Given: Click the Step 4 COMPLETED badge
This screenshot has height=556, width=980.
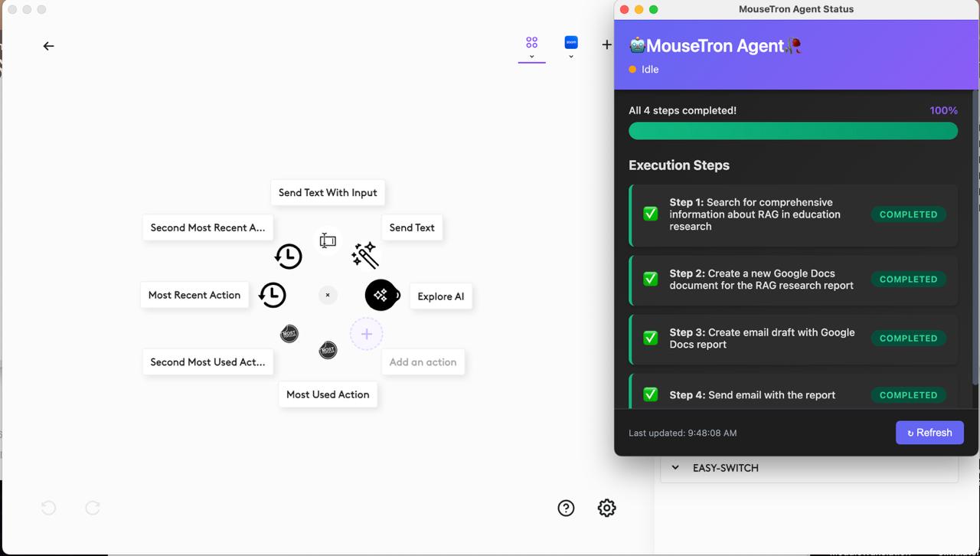Looking at the screenshot, I should [x=908, y=395].
